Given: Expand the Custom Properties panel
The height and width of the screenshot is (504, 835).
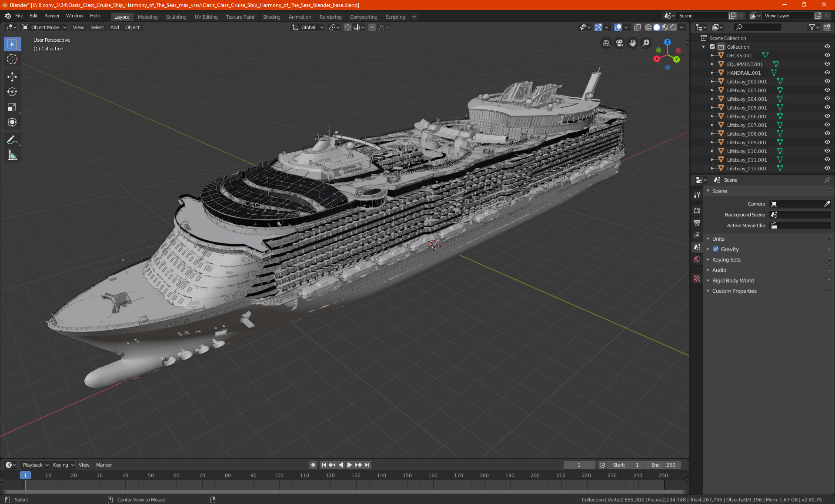Looking at the screenshot, I should [734, 291].
